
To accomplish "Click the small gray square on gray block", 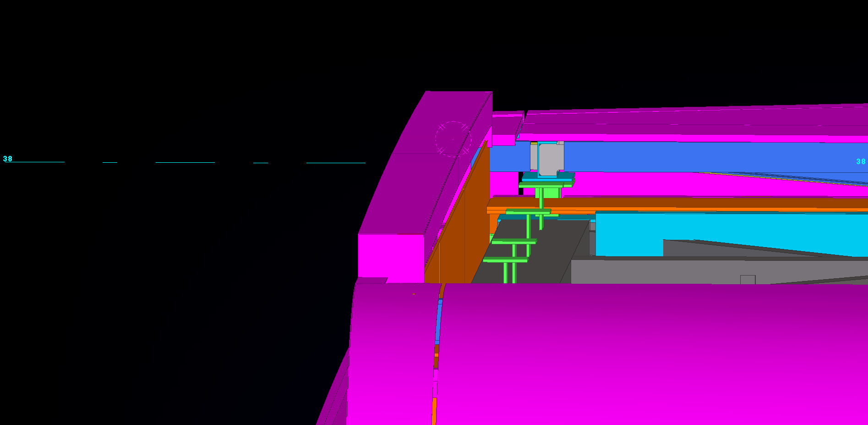I will coord(748,280).
